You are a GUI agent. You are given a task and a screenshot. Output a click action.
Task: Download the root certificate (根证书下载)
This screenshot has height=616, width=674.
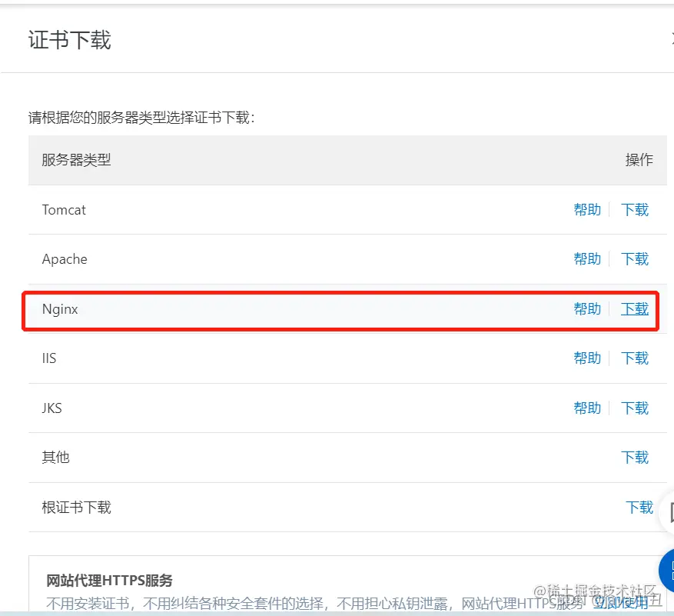[639, 508]
